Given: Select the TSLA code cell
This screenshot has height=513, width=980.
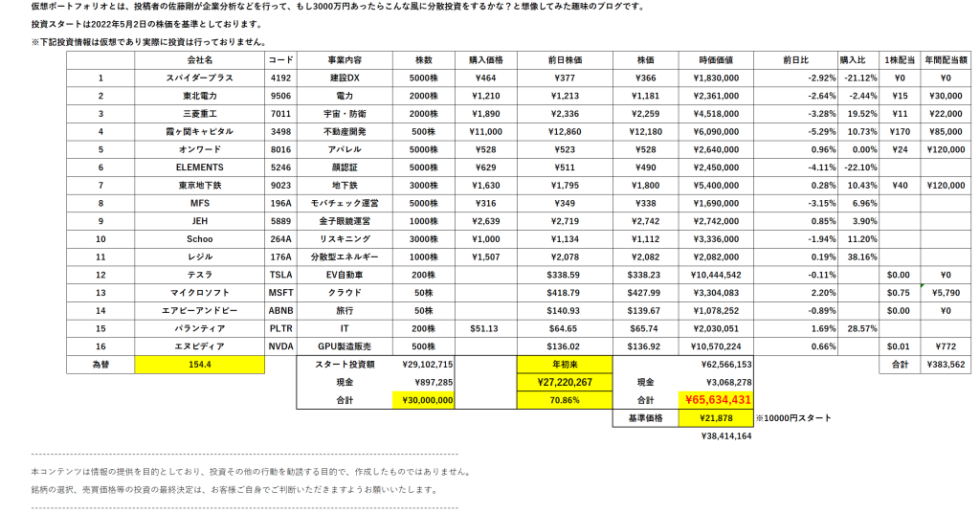Looking at the screenshot, I should pyautogui.click(x=280, y=275).
